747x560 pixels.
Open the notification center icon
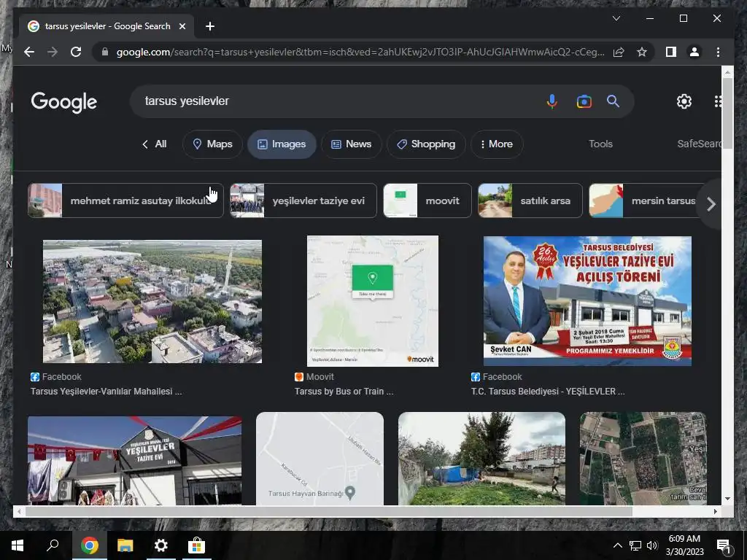pyautogui.click(x=724, y=545)
